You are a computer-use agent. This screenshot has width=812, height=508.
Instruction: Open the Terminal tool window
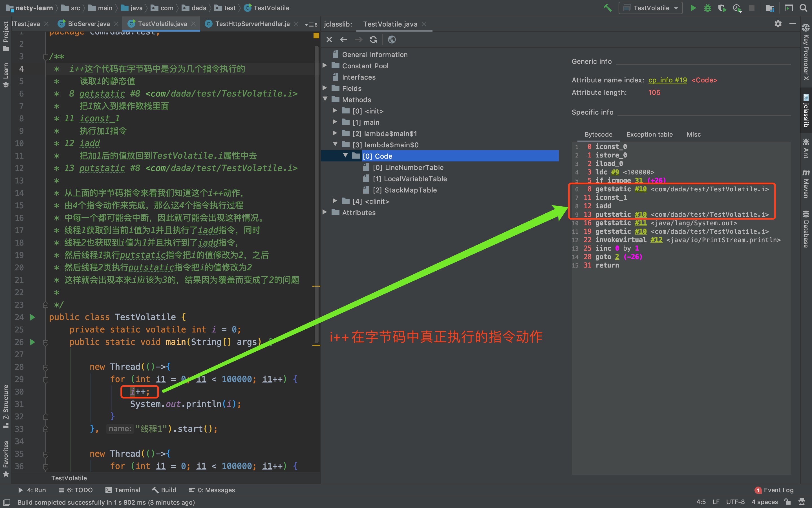coord(122,490)
